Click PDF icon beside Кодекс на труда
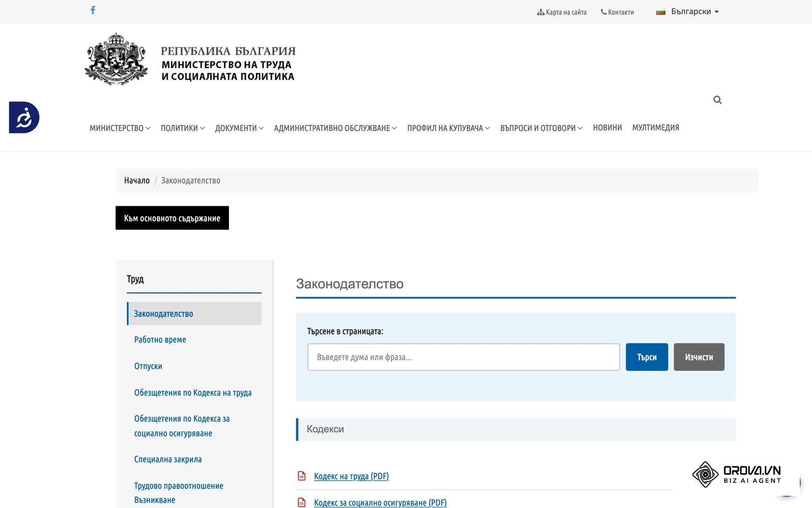Screen dimensions: 812x508 tap(301, 476)
